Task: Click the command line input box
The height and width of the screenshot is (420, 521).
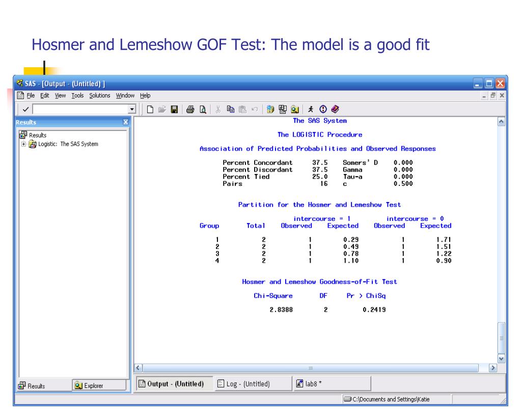Action: [80, 109]
